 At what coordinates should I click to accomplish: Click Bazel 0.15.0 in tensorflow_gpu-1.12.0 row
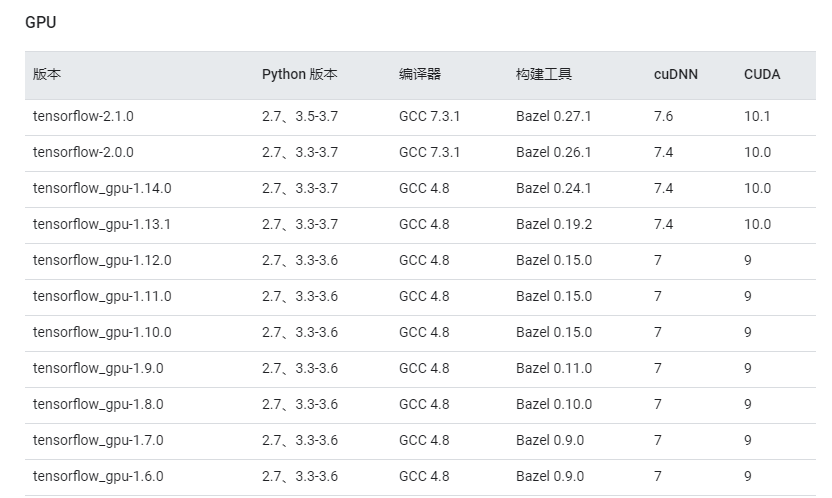[553, 260]
